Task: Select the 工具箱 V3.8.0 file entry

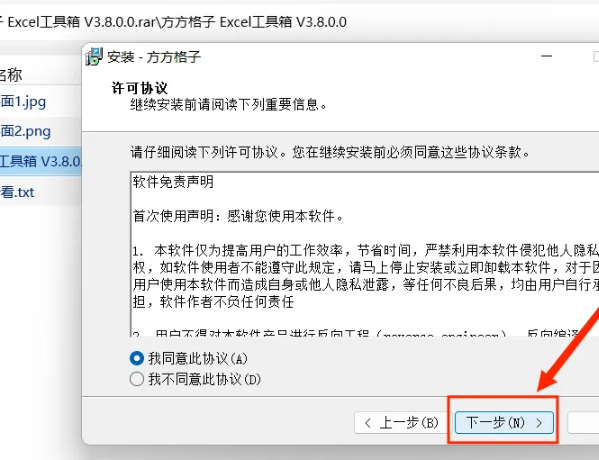Action: [40, 162]
